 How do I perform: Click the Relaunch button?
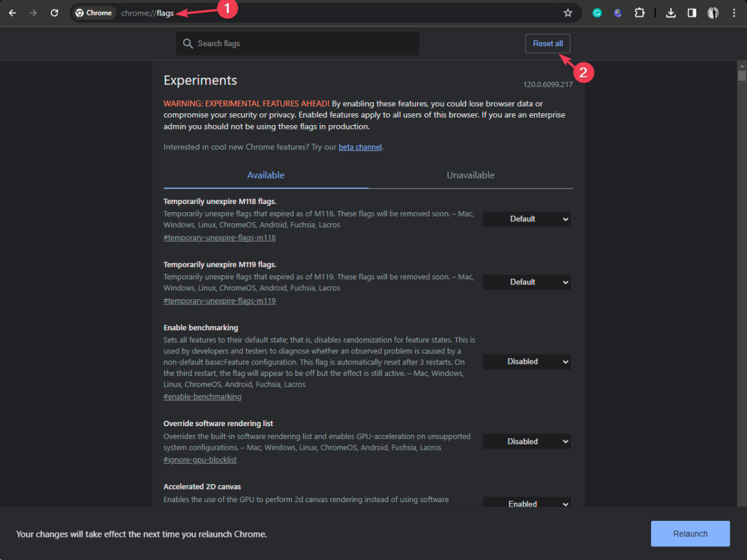coord(690,534)
